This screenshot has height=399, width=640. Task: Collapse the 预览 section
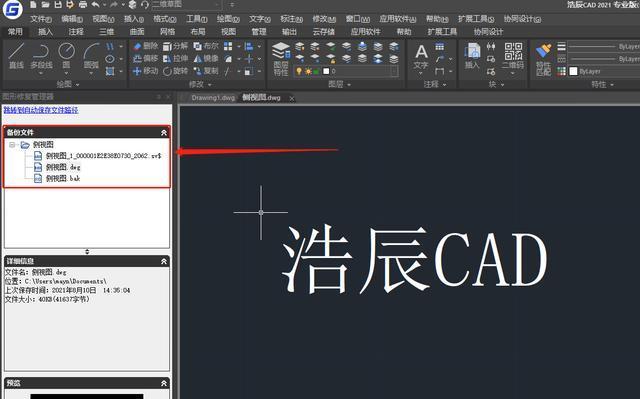coord(164,383)
